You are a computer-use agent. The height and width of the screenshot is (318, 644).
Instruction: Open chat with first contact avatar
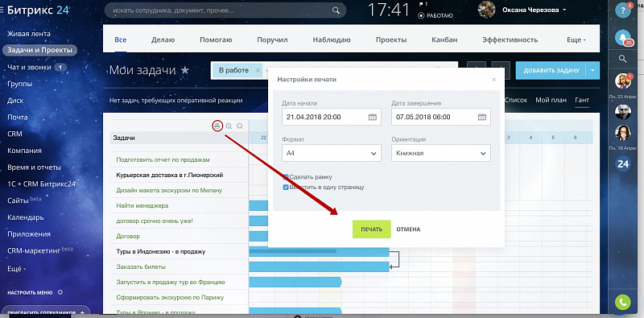[x=622, y=81]
